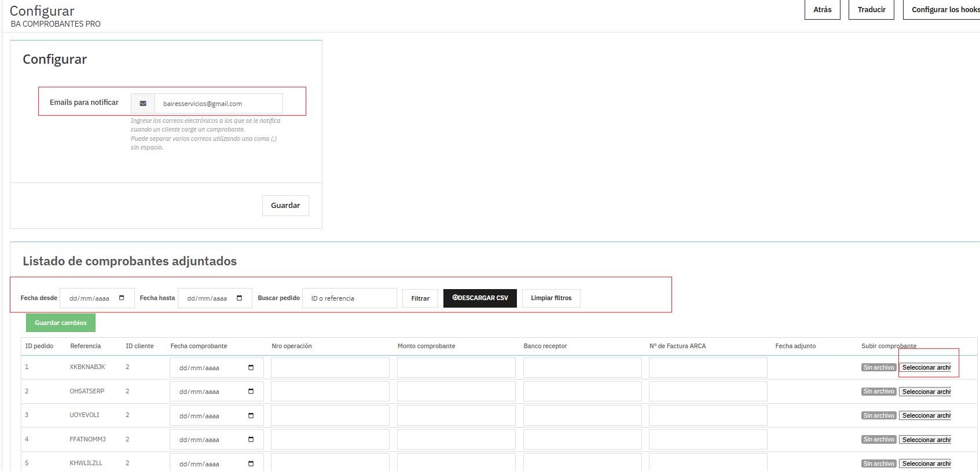Open calendar icon for order 1 Fecha comprobante
The width and height of the screenshot is (980, 471).
tap(251, 368)
